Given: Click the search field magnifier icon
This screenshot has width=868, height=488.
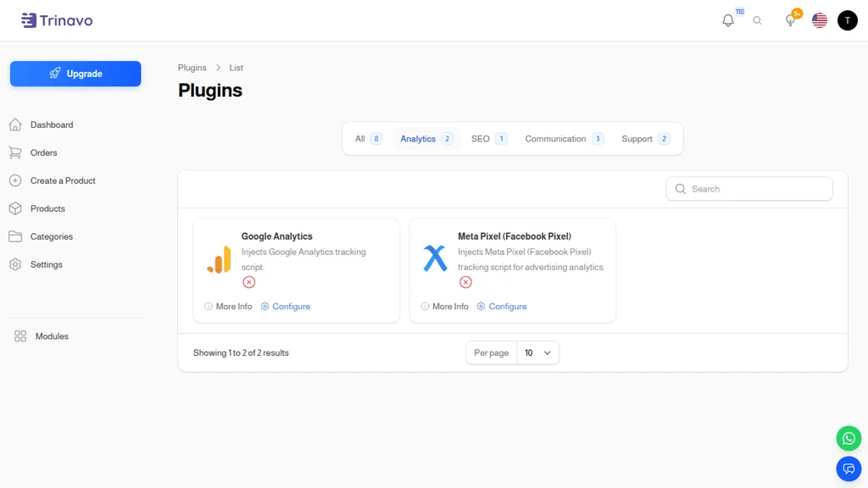Looking at the screenshot, I should pyautogui.click(x=681, y=189).
